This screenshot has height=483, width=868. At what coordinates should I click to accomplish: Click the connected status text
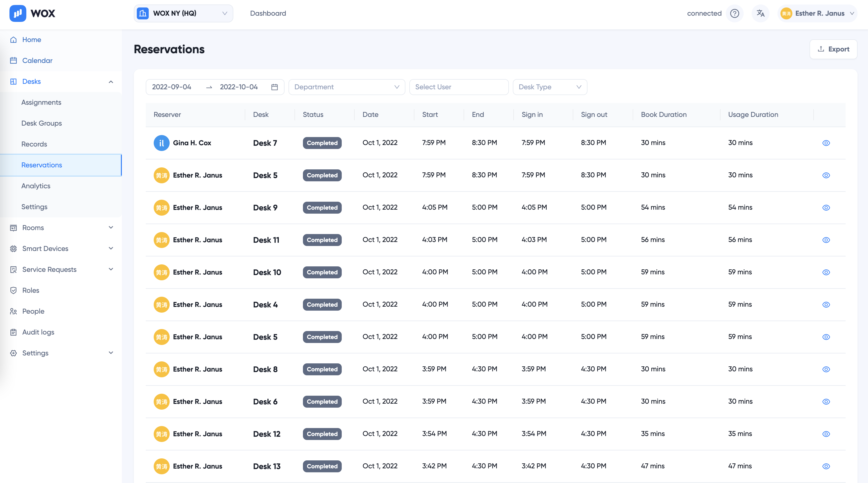704,13
